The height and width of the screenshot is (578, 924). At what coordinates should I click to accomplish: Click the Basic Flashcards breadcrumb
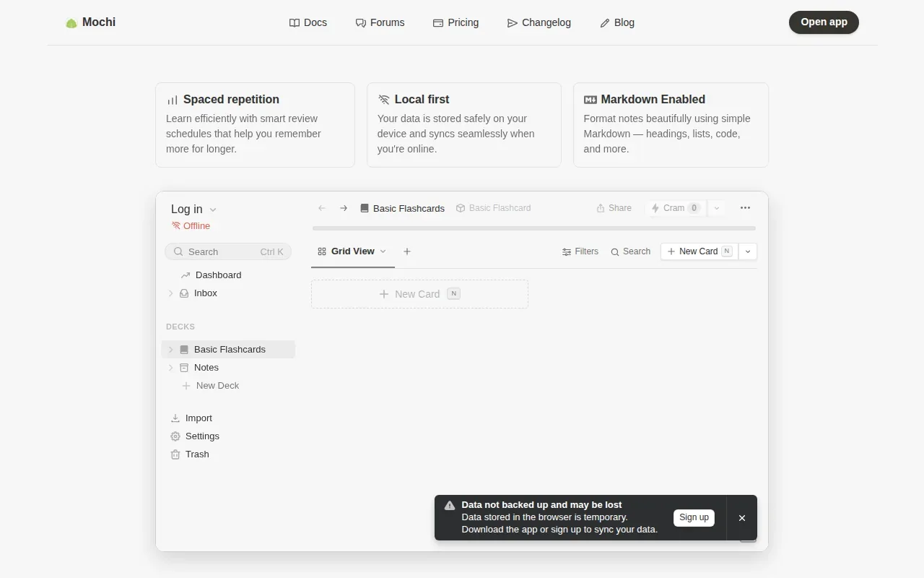(402, 208)
